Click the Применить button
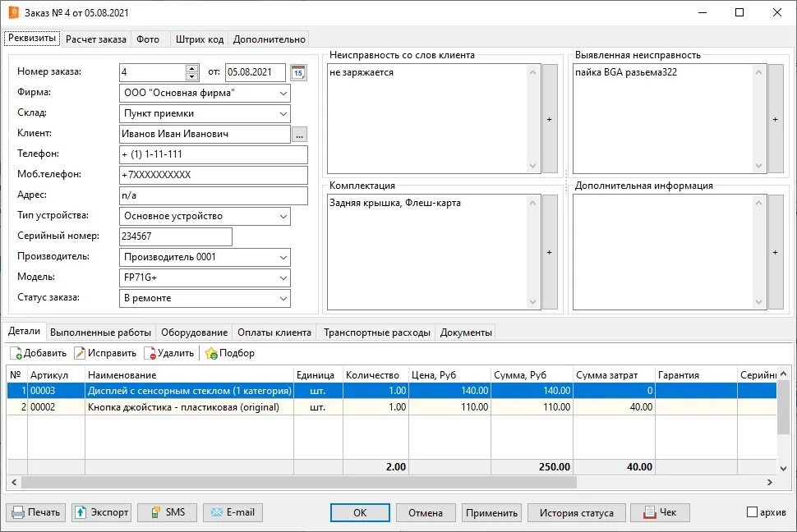The width and height of the screenshot is (797, 532). (491, 512)
